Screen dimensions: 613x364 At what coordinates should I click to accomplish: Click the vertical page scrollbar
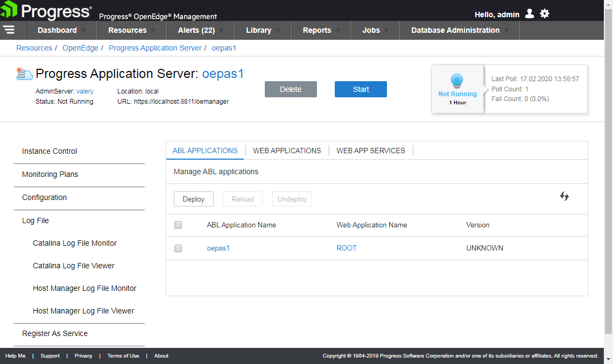tap(608, 171)
